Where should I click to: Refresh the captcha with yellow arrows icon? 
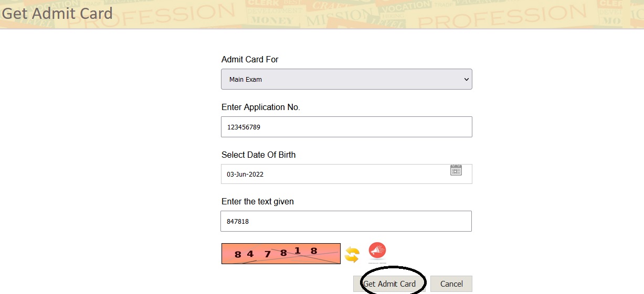point(352,255)
